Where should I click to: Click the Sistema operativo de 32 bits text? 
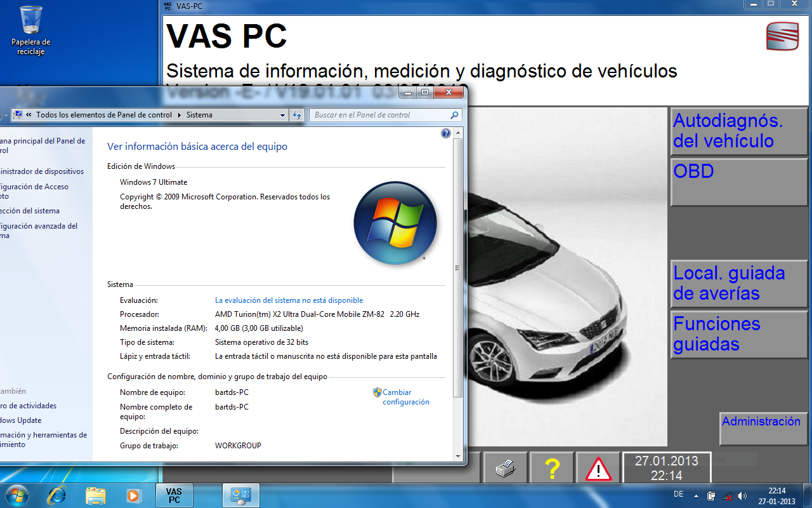pyautogui.click(x=261, y=342)
